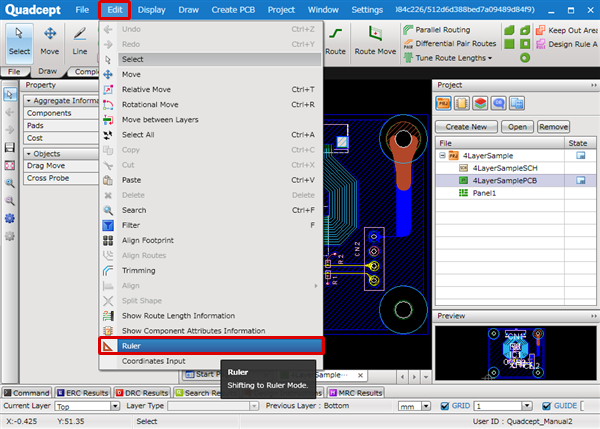Viewport: 600px width, 429px height.
Task: Click the zoom in magnifier in left sidebar
Action: (x=10, y=183)
